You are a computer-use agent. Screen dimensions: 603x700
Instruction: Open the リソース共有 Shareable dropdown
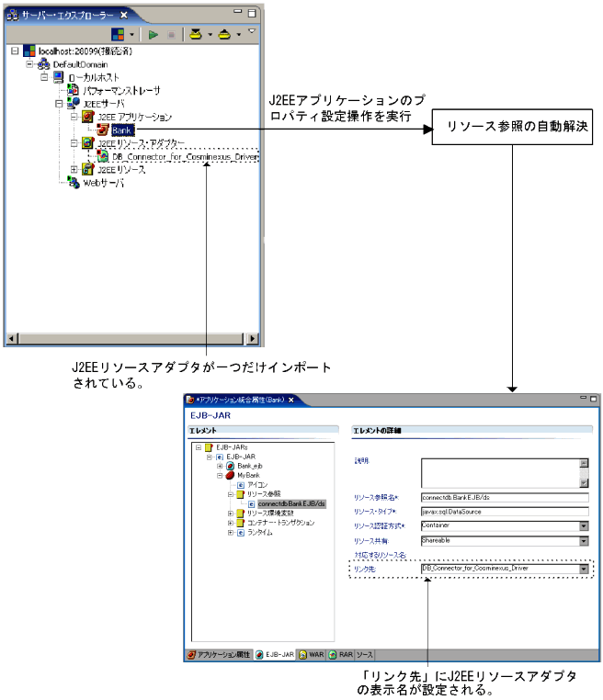click(584, 541)
